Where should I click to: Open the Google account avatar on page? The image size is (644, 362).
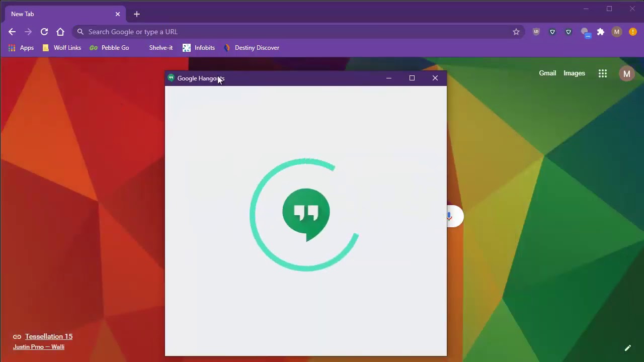627,73
